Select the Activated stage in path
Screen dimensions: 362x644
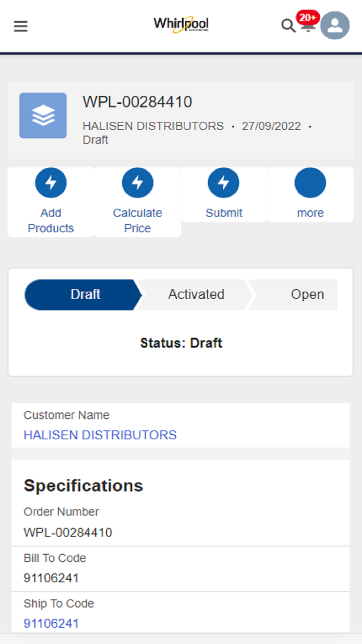(196, 294)
